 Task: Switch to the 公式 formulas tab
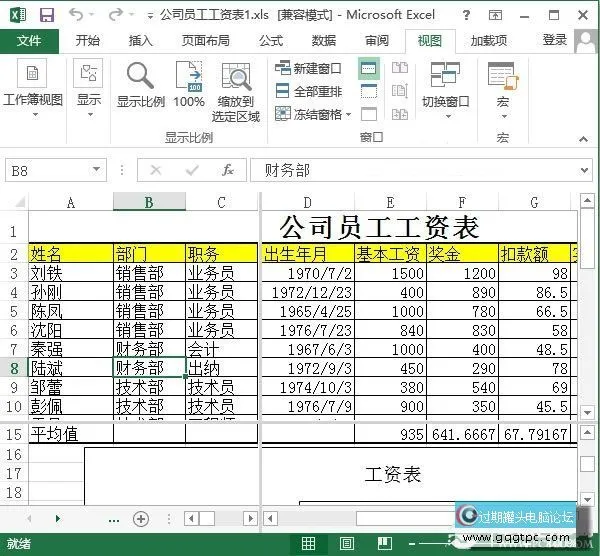click(x=270, y=40)
